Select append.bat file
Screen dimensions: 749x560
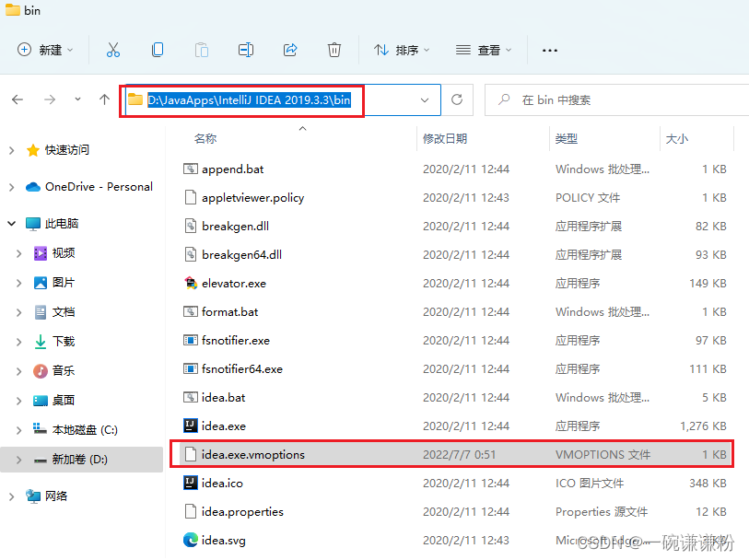(x=233, y=169)
